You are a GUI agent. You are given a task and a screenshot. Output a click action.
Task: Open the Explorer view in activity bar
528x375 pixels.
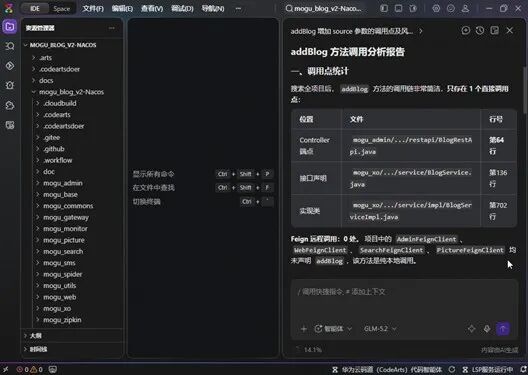click(x=10, y=26)
